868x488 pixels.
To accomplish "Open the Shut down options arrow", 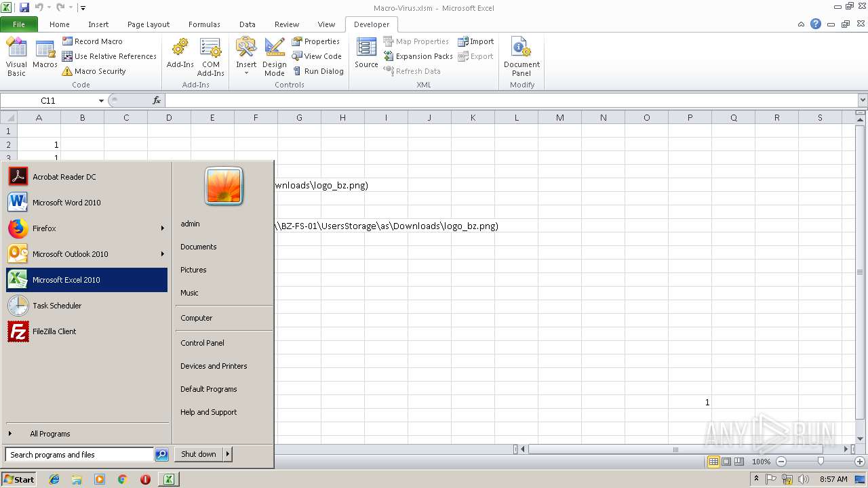I will pyautogui.click(x=228, y=454).
